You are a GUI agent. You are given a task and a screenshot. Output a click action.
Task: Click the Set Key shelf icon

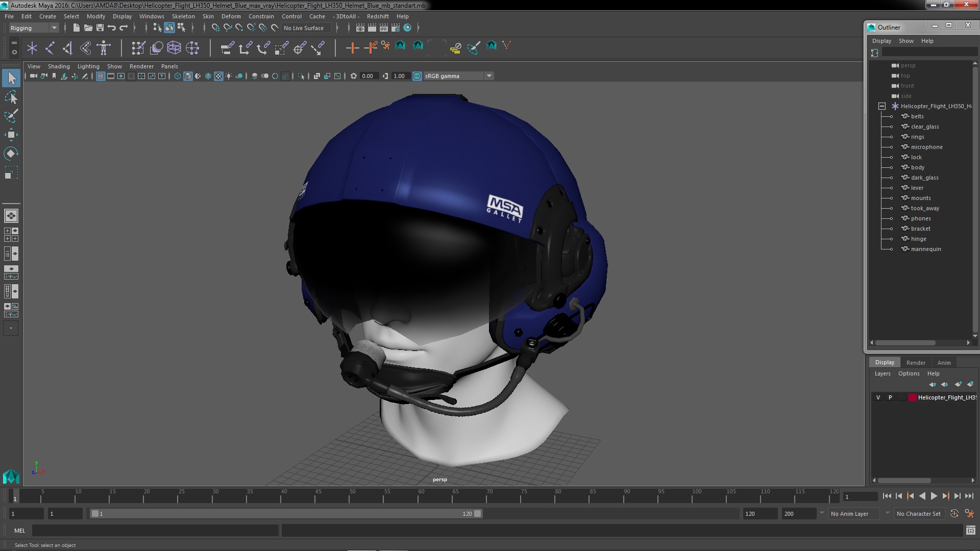(352, 48)
